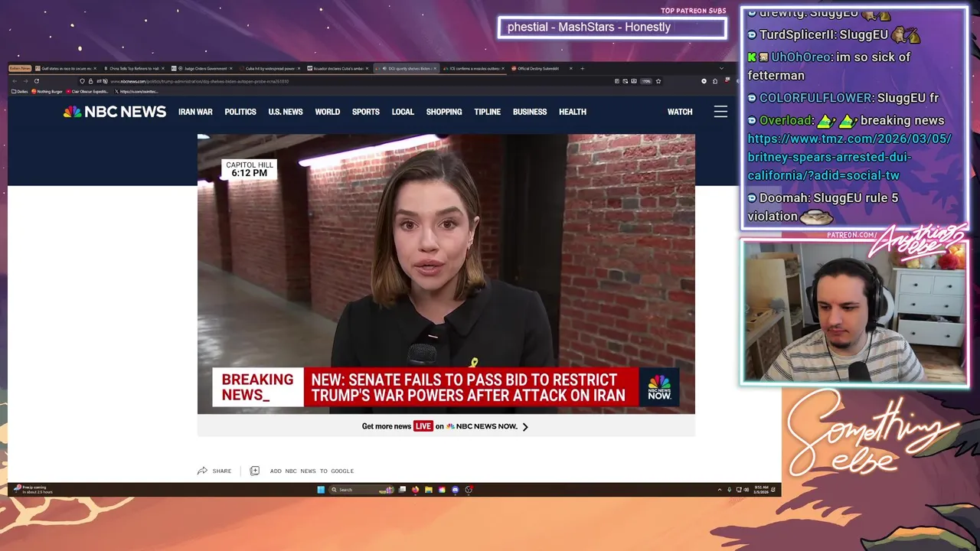Open the World section

coord(327,112)
